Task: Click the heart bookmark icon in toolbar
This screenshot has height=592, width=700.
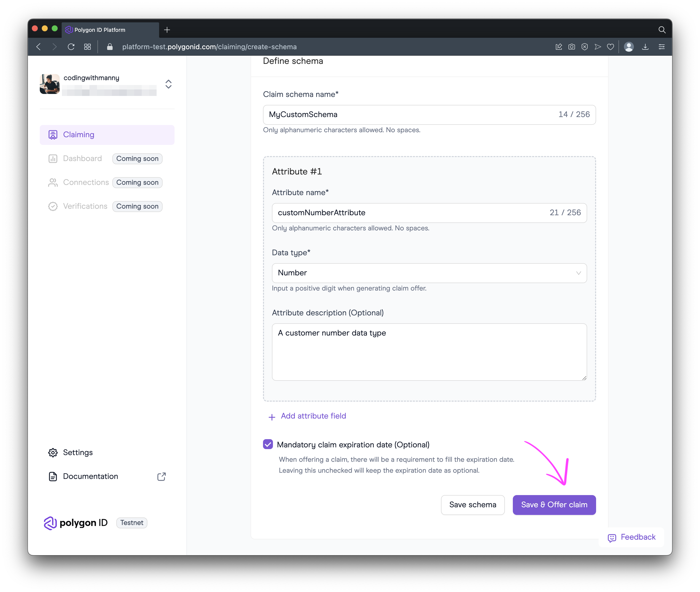Action: (x=610, y=47)
